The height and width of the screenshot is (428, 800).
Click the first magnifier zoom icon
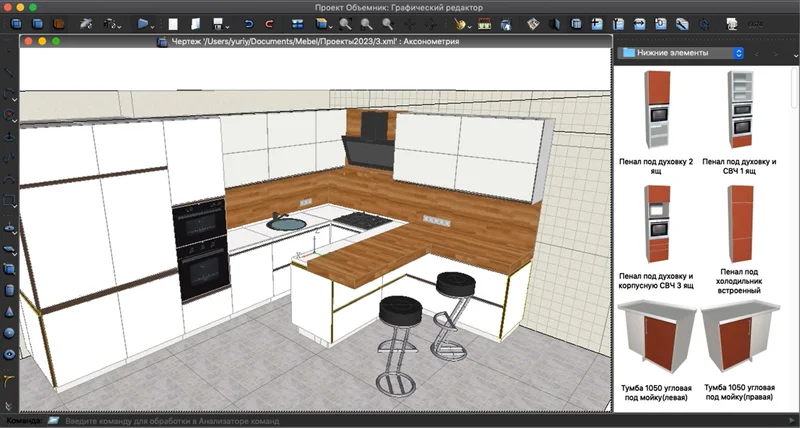[346, 22]
